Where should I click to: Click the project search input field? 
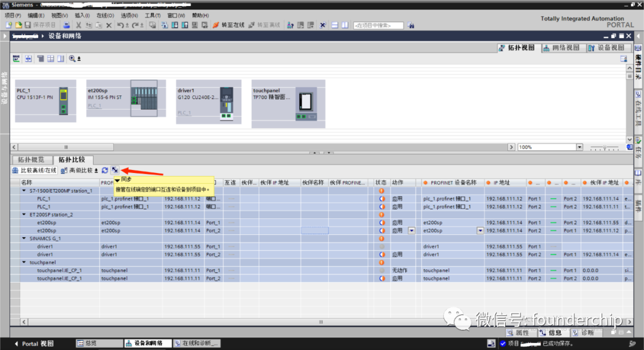click(x=378, y=26)
